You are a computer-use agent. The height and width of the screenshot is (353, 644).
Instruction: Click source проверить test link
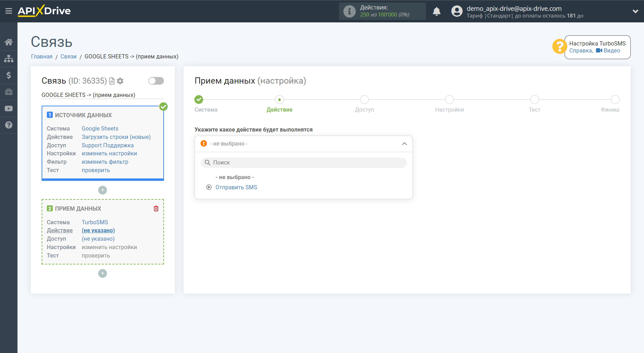coord(96,170)
